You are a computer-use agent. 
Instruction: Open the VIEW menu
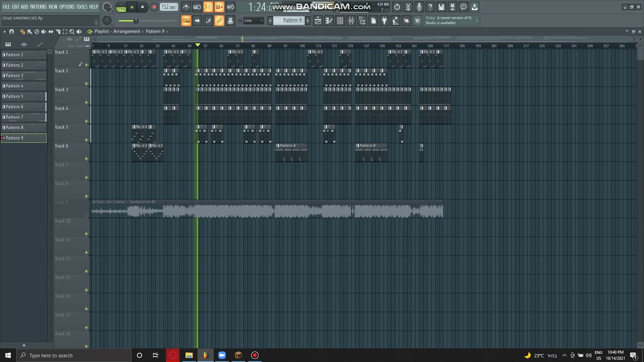(53, 7)
